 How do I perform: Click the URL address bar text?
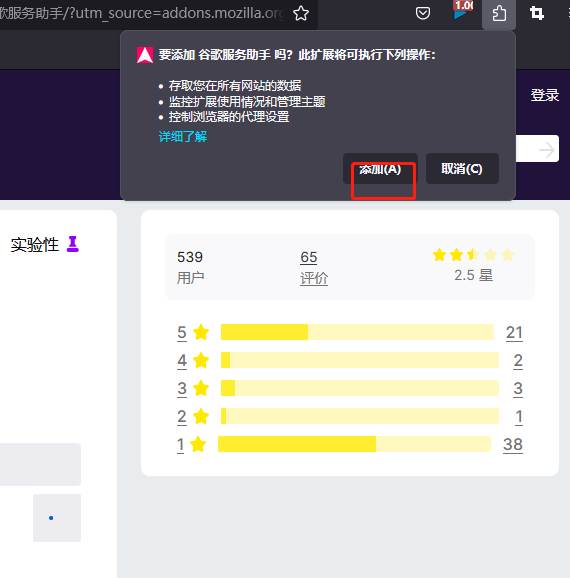(142, 13)
